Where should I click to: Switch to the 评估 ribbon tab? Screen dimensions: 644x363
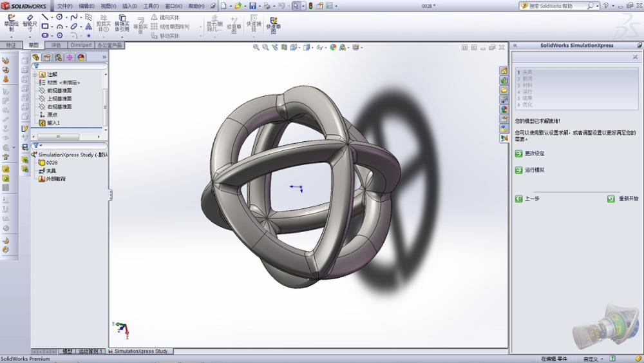[56, 45]
